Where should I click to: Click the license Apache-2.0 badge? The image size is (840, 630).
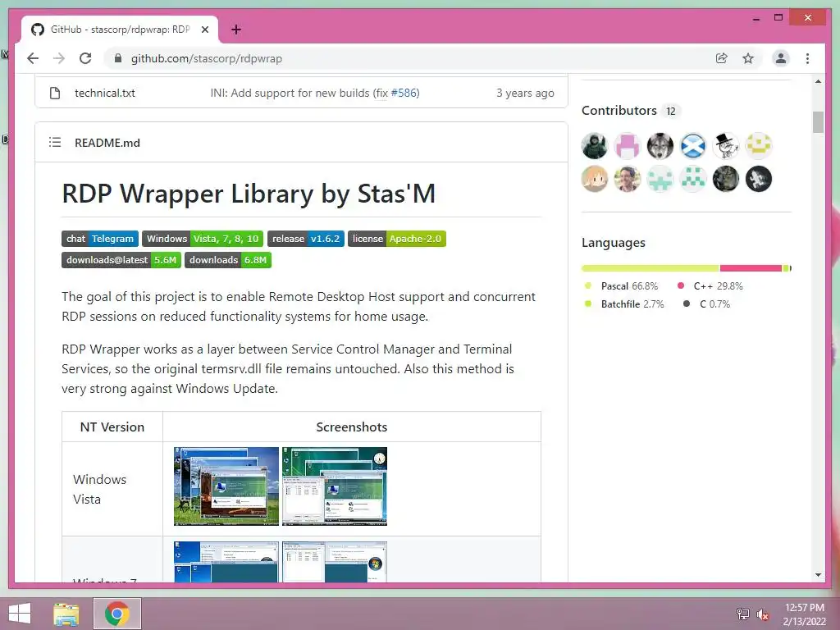[396, 239]
